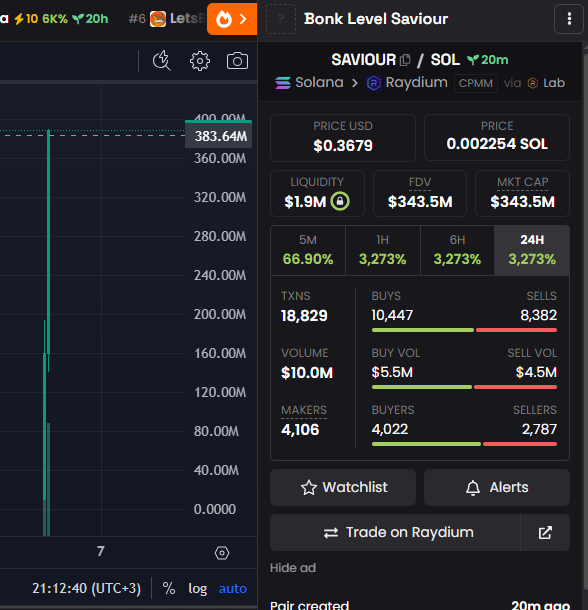
Task: Click the token image placeholder icon
Action: click(281, 19)
